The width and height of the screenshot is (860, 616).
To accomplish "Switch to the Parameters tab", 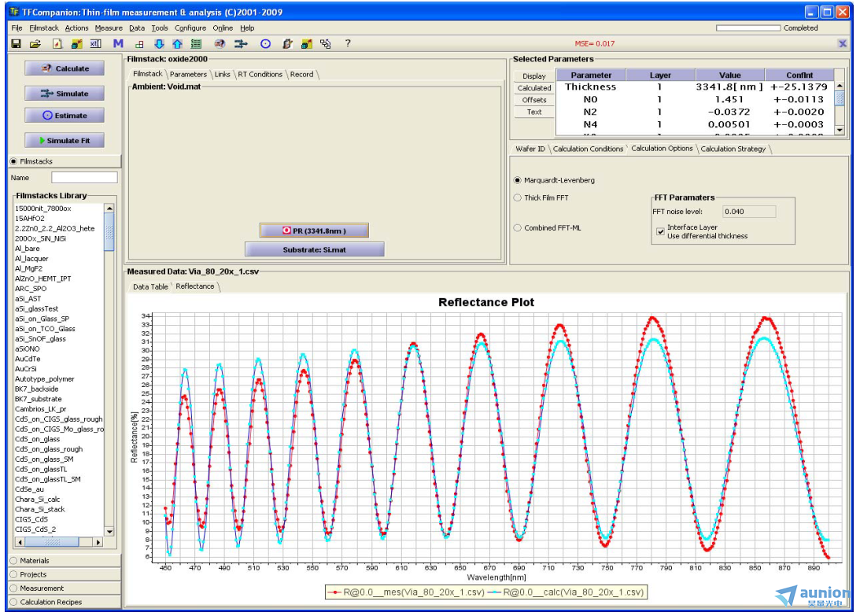I will (188, 75).
